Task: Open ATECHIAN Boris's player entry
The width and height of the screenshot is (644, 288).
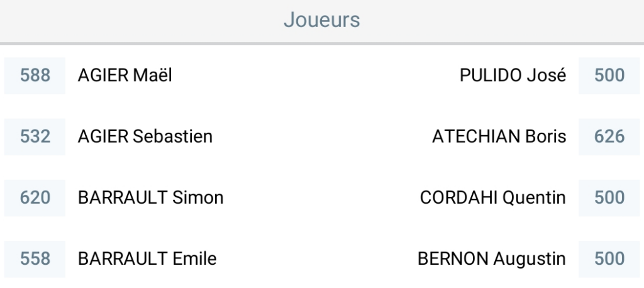Action: tap(499, 136)
